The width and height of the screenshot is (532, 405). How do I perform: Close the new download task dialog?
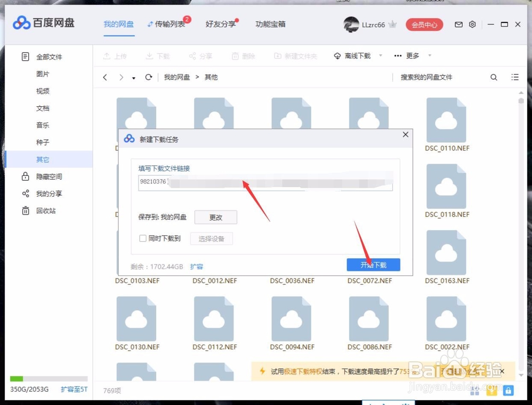[x=405, y=134]
